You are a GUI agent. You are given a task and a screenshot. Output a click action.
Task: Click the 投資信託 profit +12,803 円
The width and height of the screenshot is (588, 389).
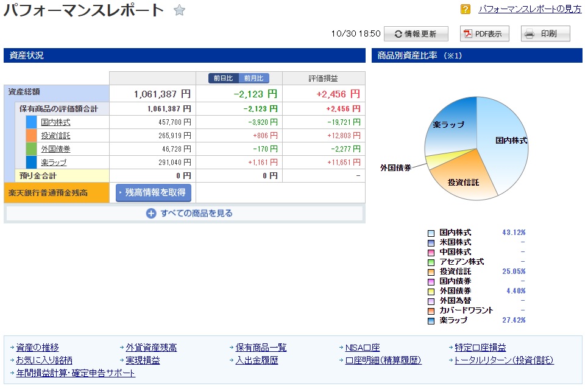[x=344, y=136]
